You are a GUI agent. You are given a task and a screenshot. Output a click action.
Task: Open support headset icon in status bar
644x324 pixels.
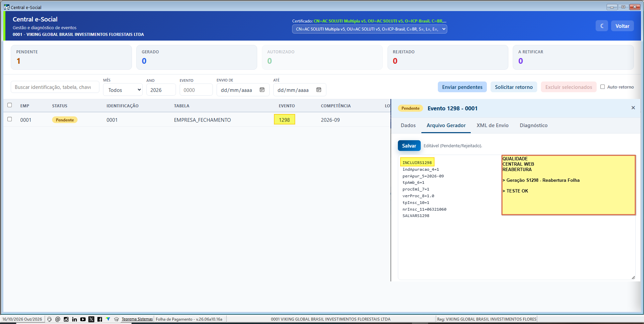(49, 319)
